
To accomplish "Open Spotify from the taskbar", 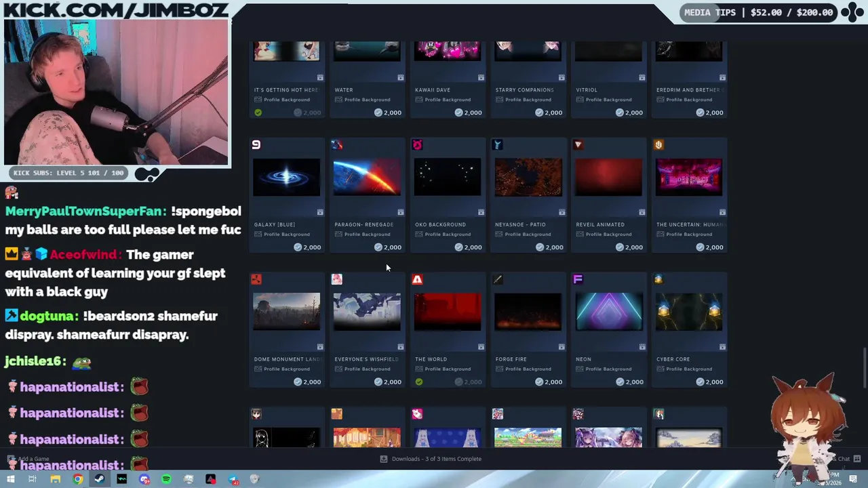I will (x=167, y=480).
